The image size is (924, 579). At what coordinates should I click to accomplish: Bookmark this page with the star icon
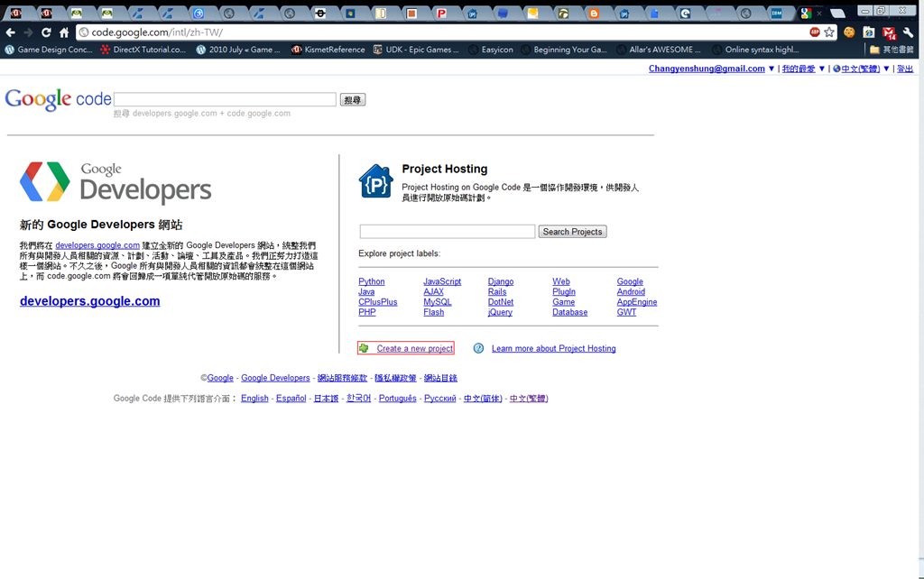[x=829, y=32]
